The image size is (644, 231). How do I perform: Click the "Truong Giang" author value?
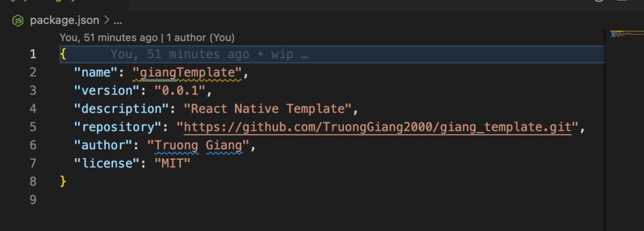point(198,145)
